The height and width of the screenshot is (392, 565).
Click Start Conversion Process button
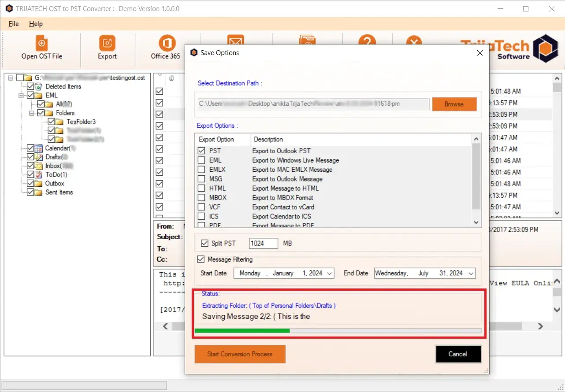tap(240, 354)
